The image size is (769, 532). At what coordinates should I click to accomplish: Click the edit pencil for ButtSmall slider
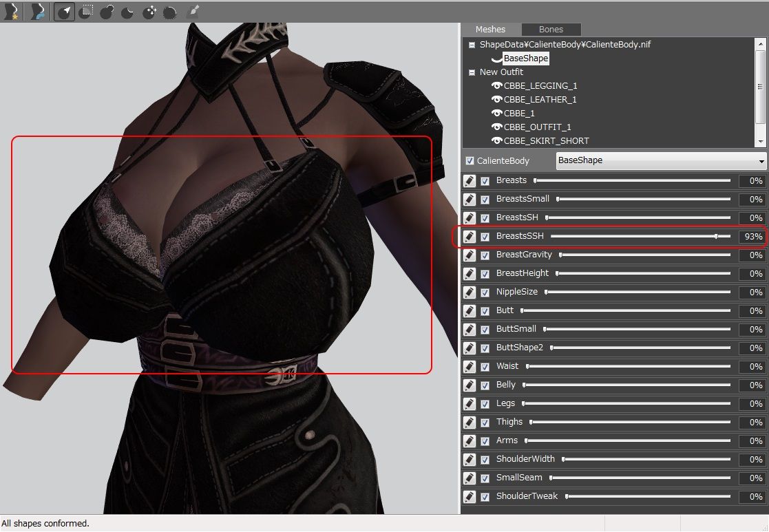coord(470,330)
